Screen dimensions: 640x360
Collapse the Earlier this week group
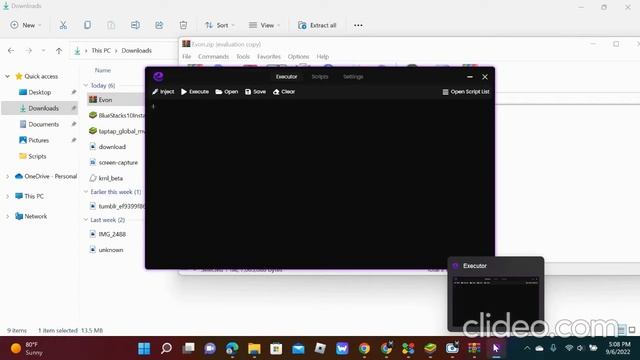click(86, 192)
